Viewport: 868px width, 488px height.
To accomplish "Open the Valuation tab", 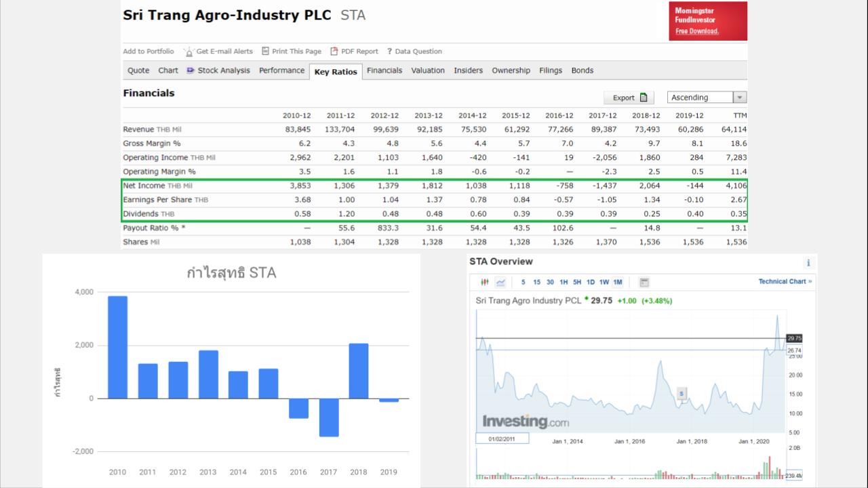I will pyautogui.click(x=428, y=70).
